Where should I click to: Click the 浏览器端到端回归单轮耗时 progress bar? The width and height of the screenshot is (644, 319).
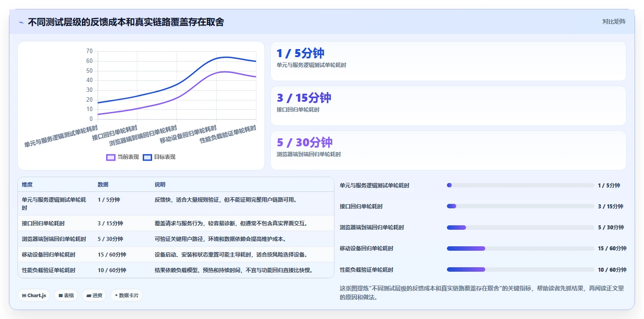pos(520,228)
